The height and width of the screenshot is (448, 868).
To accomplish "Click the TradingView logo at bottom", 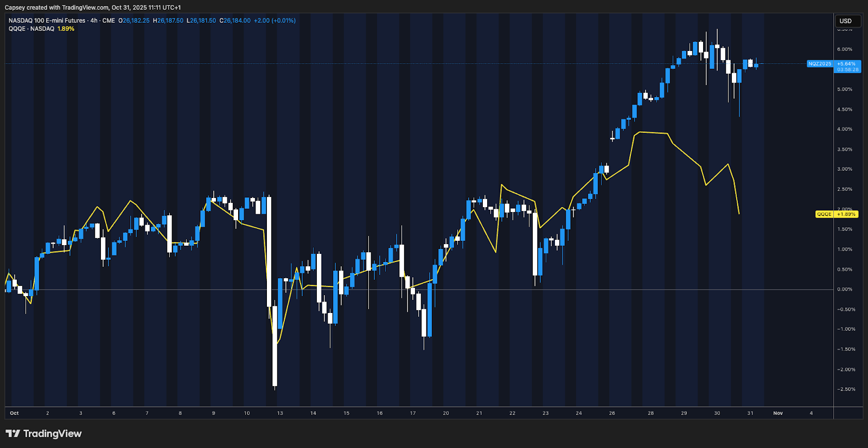I will 43,433.
